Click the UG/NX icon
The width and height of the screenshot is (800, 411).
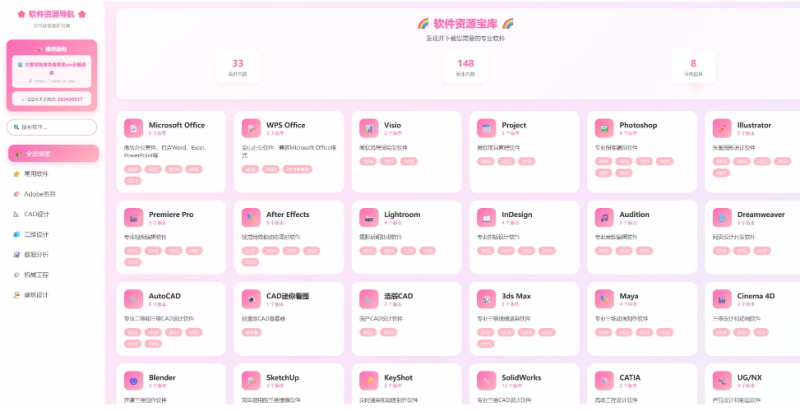pos(722,381)
